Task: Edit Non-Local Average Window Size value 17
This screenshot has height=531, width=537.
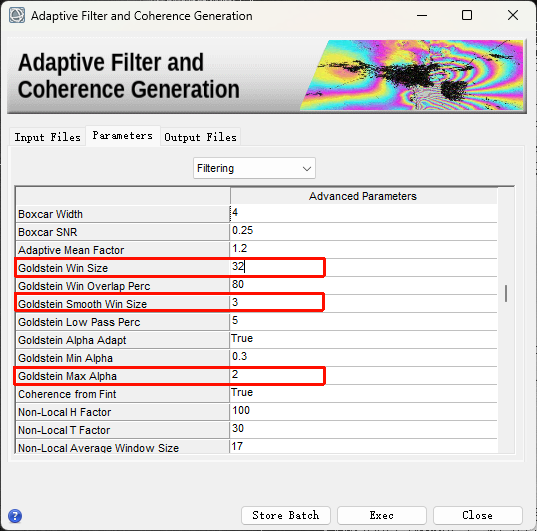Action: pyautogui.click(x=363, y=446)
